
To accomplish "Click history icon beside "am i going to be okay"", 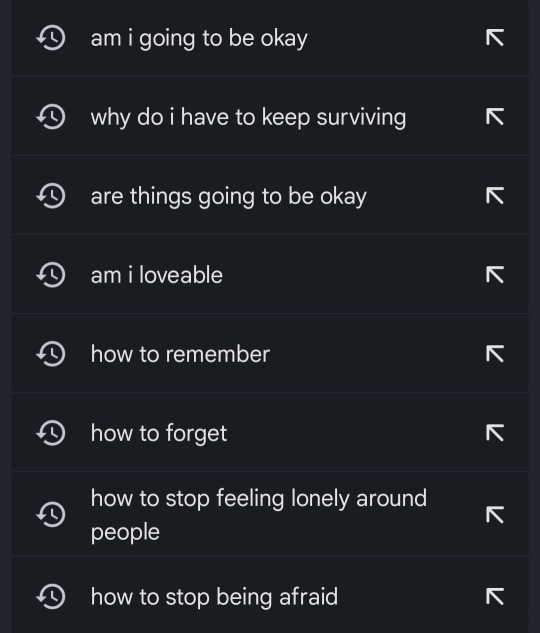I will [x=51, y=38].
